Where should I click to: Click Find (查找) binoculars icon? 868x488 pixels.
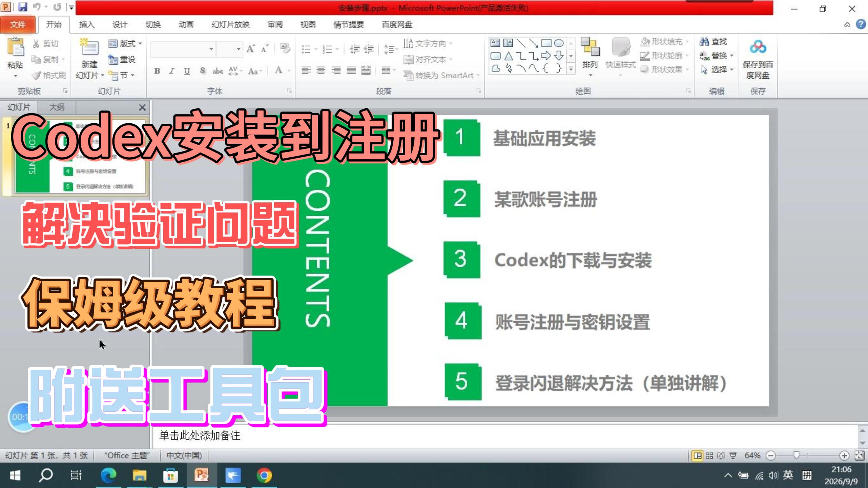point(704,42)
